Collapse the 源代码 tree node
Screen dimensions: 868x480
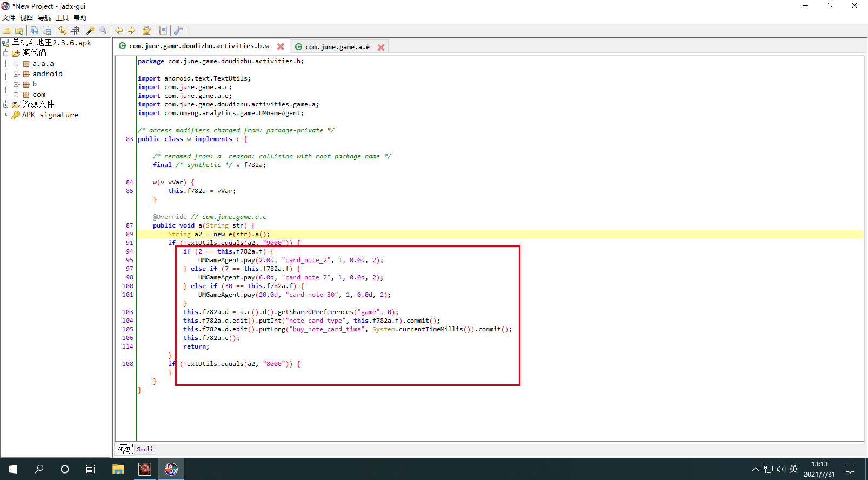(6, 53)
